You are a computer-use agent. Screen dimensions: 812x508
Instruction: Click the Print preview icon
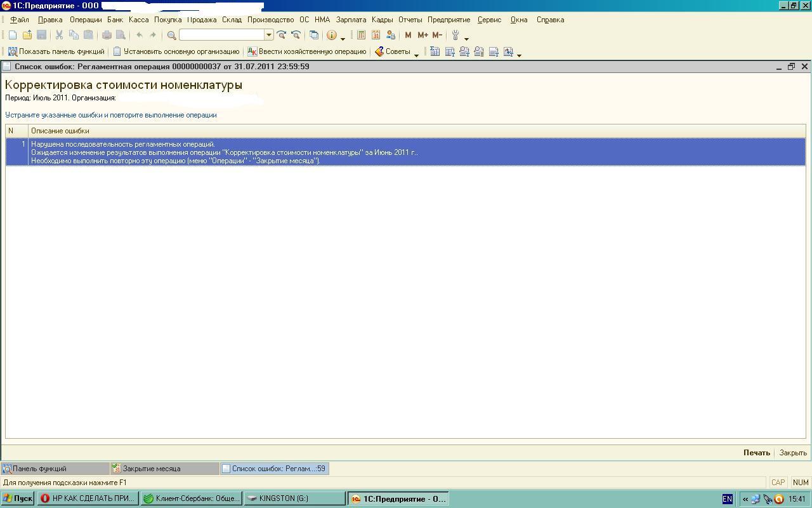pos(120,35)
